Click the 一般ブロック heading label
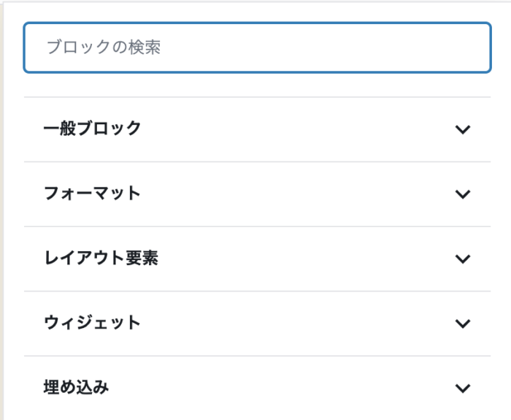The image size is (511, 420). pyautogui.click(x=92, y=129)
